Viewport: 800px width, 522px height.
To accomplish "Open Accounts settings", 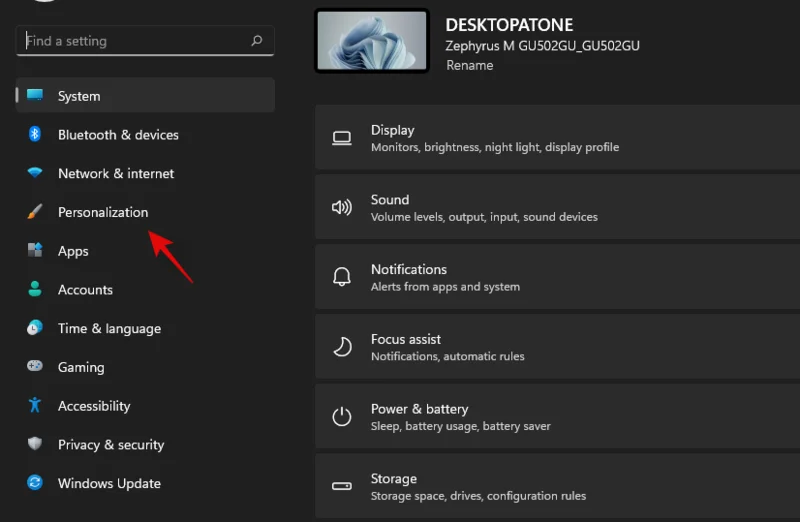I will (x=145, y=290).
